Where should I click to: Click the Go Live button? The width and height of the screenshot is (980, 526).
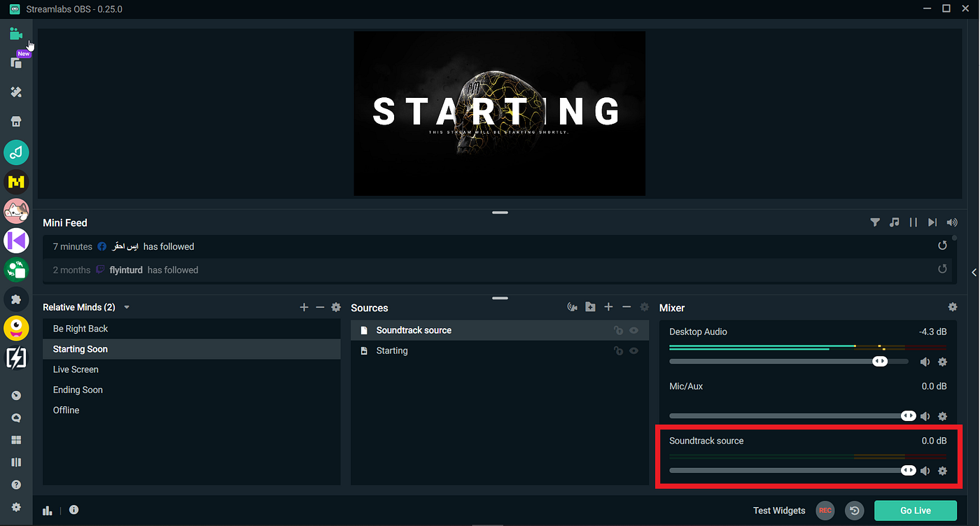916,511
